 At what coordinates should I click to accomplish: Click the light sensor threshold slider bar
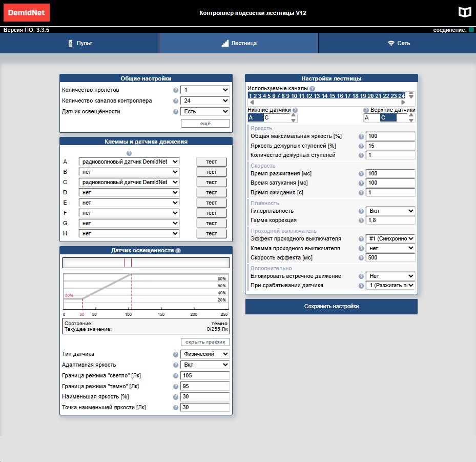(146, 263)
